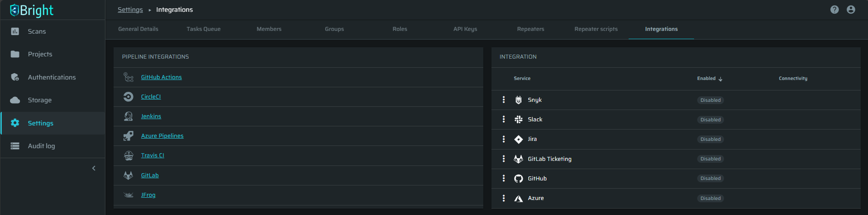
Task: Click the Disabled badge for Snyk
Action: coord(710,100)
